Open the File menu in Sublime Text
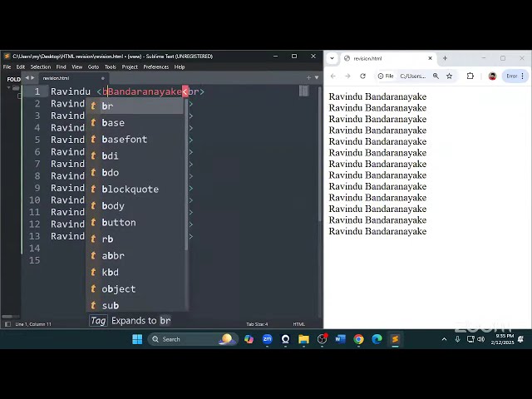Screen dimensions: 532x399 click(7, 66)
